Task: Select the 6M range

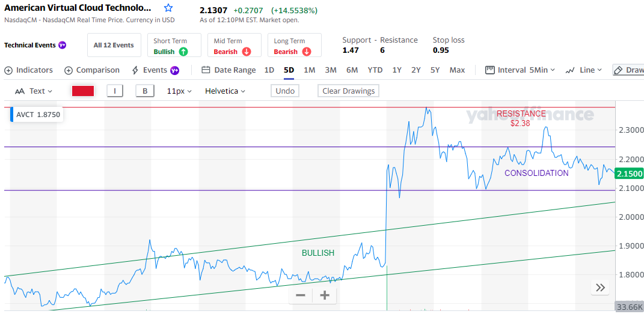Action: point(352,70)
